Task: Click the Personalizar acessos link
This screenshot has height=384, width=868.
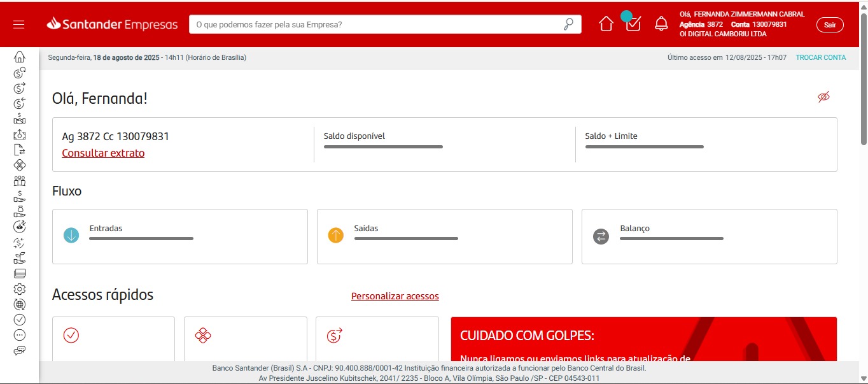Action: click(395, 296)
